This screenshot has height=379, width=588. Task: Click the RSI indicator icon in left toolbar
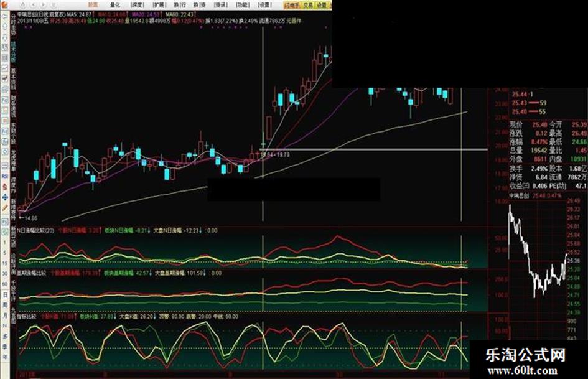pyautogui.click(x=5, y=176)
